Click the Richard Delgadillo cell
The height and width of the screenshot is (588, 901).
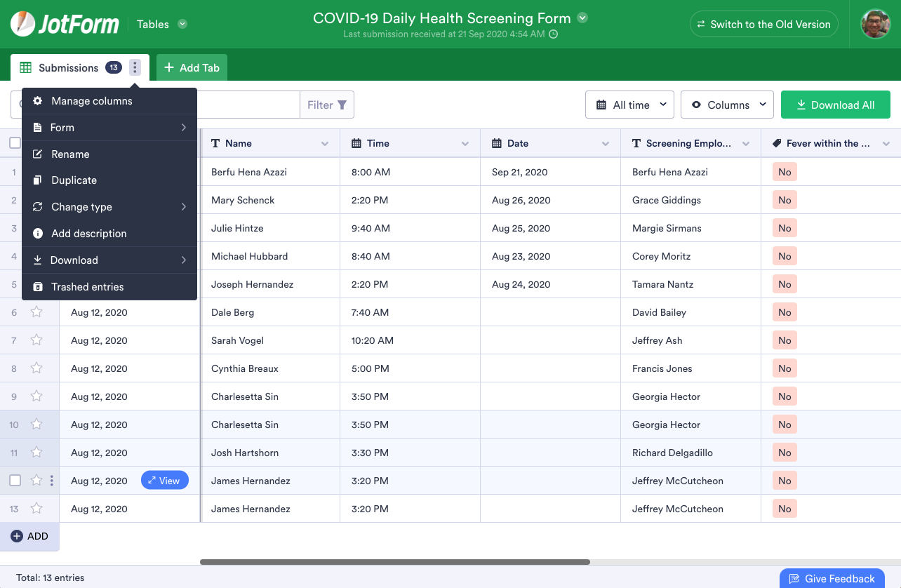691,453
